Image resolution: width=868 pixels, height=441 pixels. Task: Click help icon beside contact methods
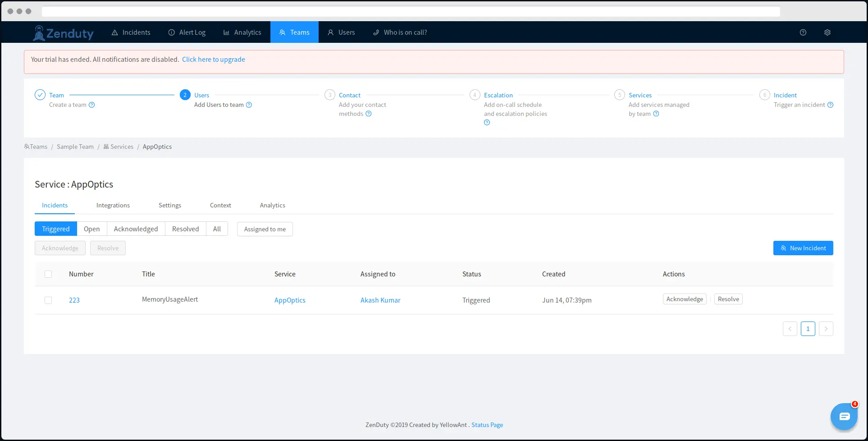pyautogui.click(x=369, y=114)
